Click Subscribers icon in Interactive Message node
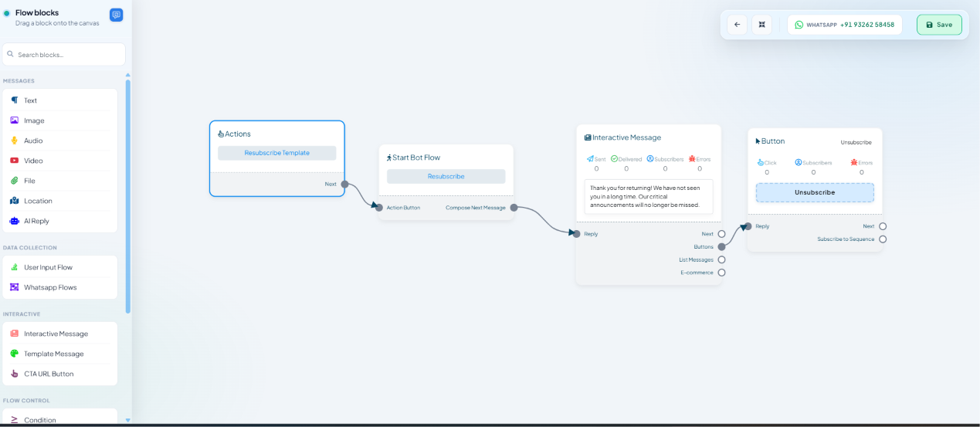The height and width of the screenshot is (427, 980). pyautogui.click(x=650, y=159)
